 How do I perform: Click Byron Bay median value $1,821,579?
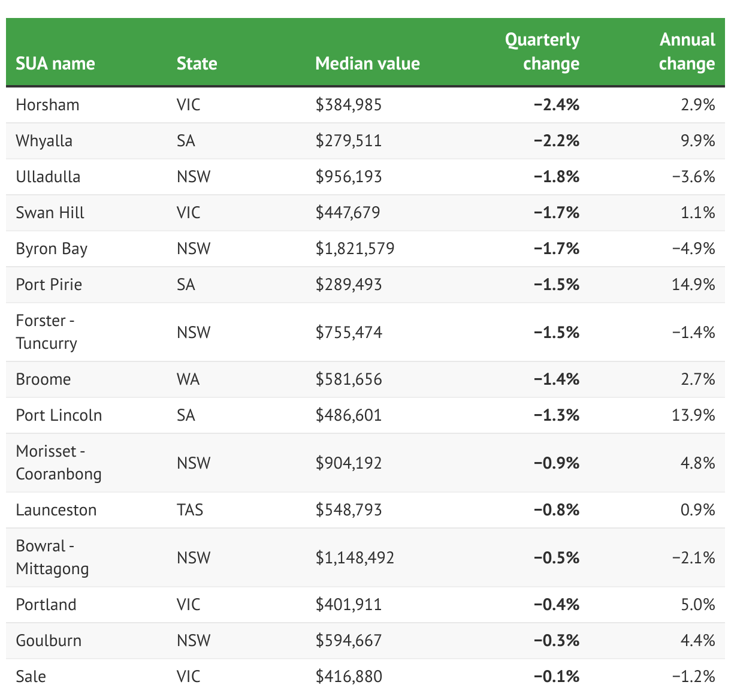click(x=355, y=249)
